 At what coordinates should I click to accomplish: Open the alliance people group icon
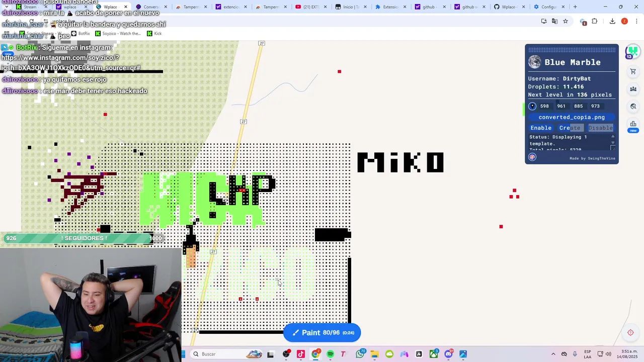pyautogui.click(x=633, y=89)
